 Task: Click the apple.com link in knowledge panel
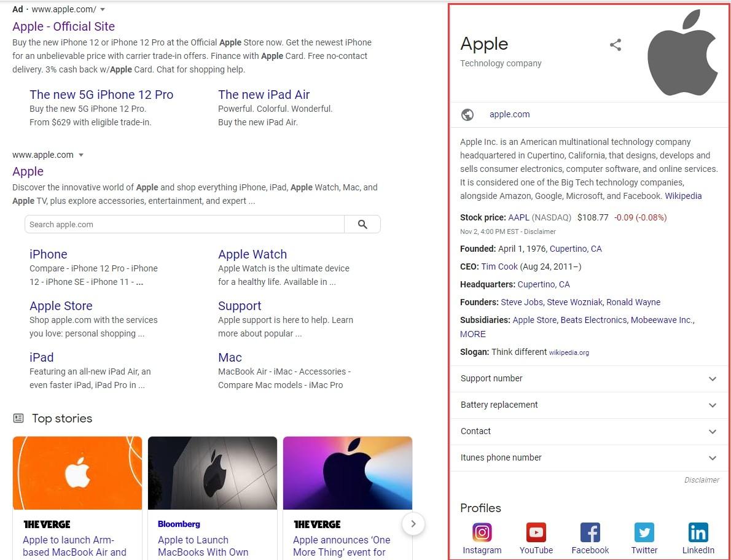pos(510,114)
